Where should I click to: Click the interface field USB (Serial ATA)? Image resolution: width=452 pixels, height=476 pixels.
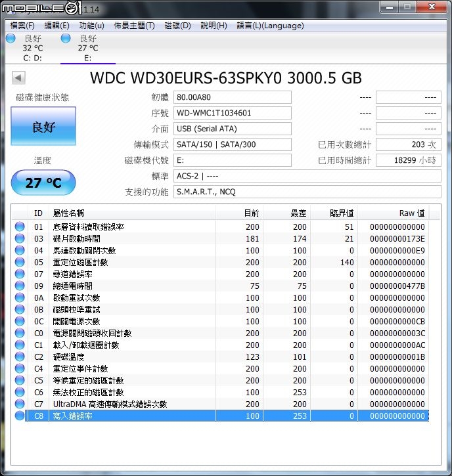pos(233,129)
